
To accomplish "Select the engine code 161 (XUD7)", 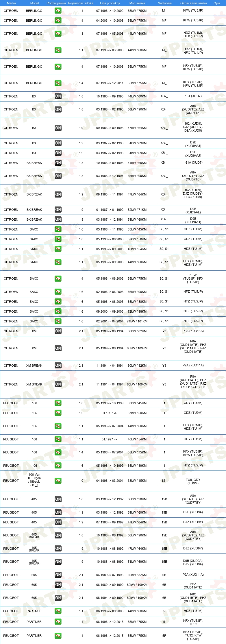I will [x=193, y=96].
